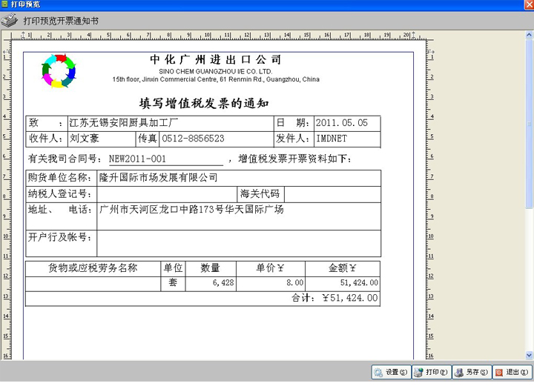Open the 设置(S) settings button
The image size is (534, 392).
(391, 372)
